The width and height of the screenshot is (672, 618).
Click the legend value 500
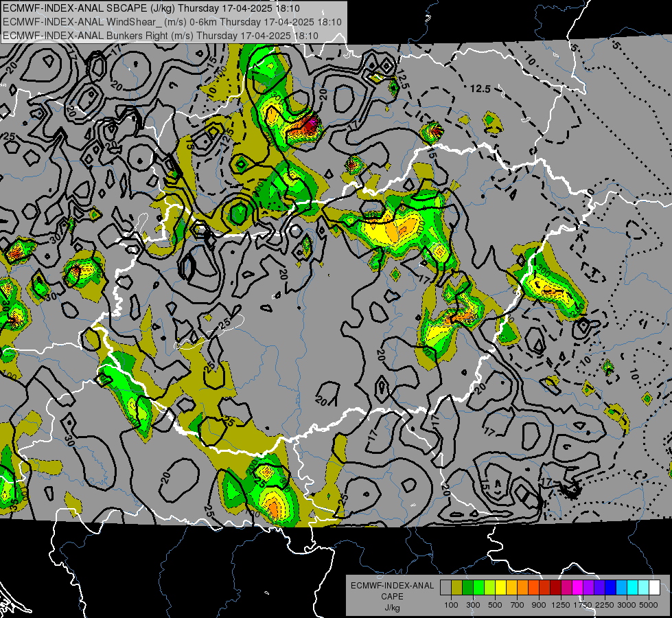click(495, 605)
